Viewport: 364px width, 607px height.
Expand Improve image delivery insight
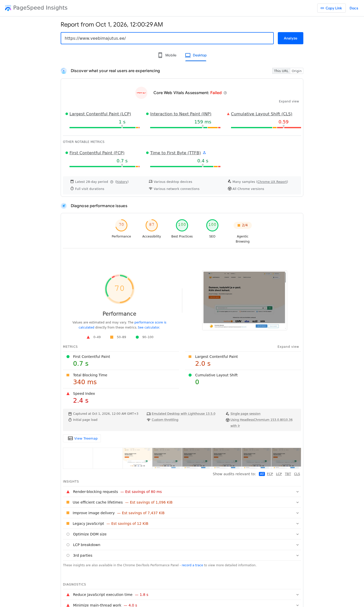tap(182, 513)
